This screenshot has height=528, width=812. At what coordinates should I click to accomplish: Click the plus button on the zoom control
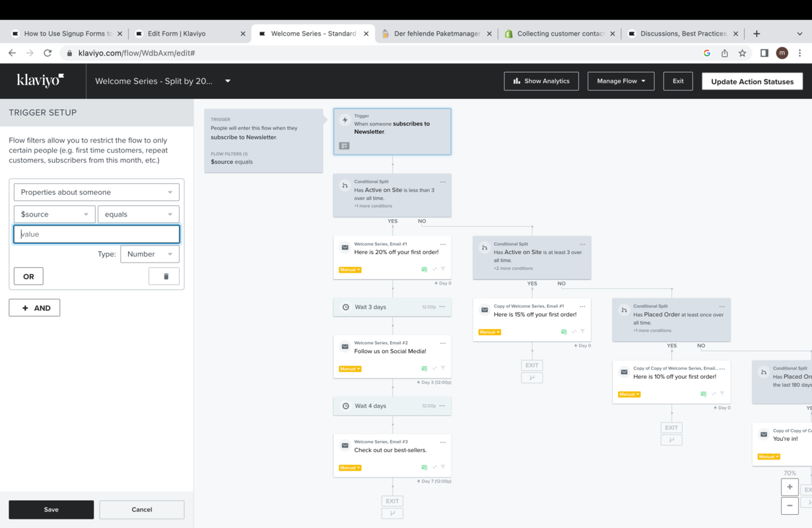click(790, 487)
